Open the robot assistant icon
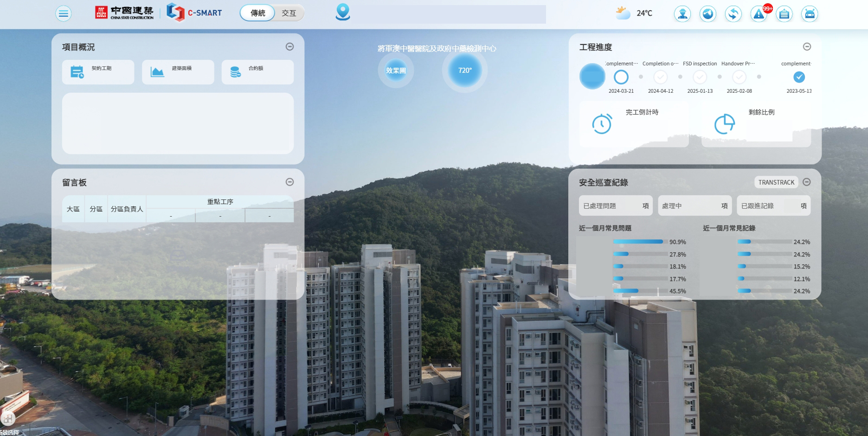Viewport: 868px width, 436px height. 810,14
